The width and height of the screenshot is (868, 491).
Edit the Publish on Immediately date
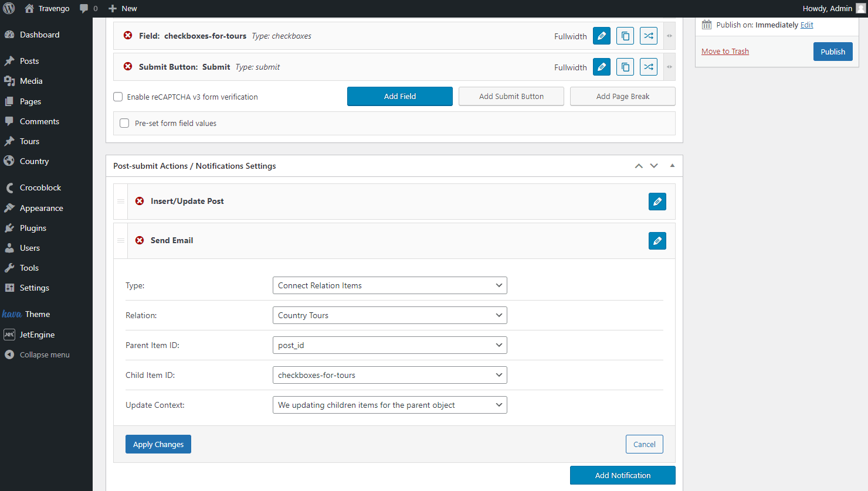[807, 25]
